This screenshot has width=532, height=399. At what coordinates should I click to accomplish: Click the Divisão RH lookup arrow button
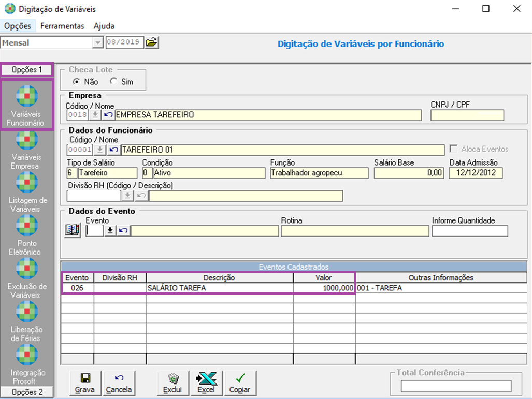click(x=127, y=196)
